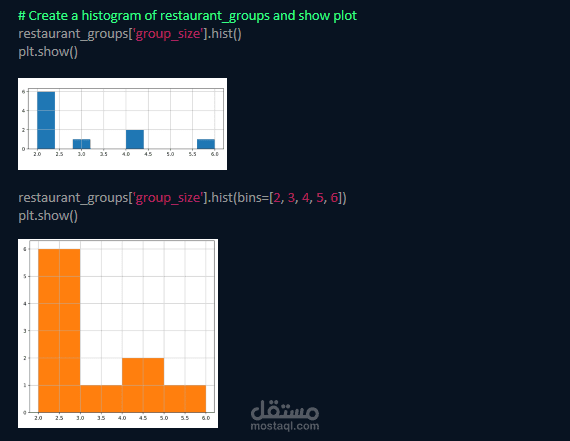Open the orange histogram plot image
Viewport: 570px width, 441px height.
[x=118, y=333]
